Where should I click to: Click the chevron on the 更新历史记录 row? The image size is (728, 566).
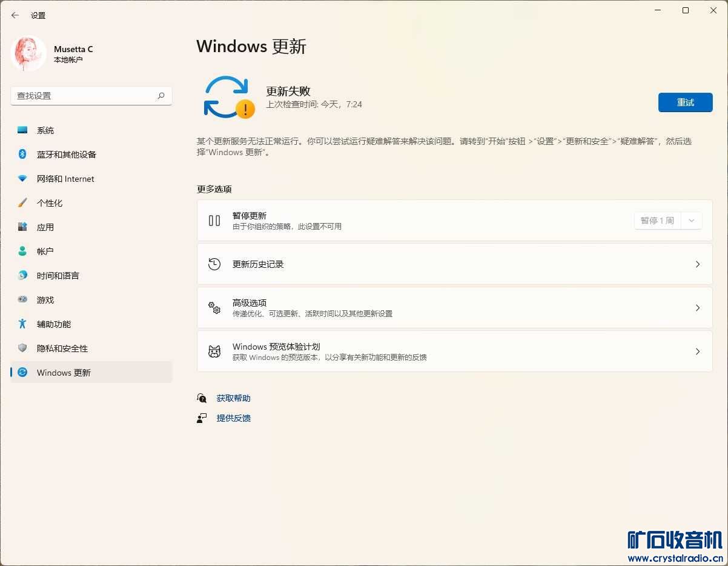[698, 264]
